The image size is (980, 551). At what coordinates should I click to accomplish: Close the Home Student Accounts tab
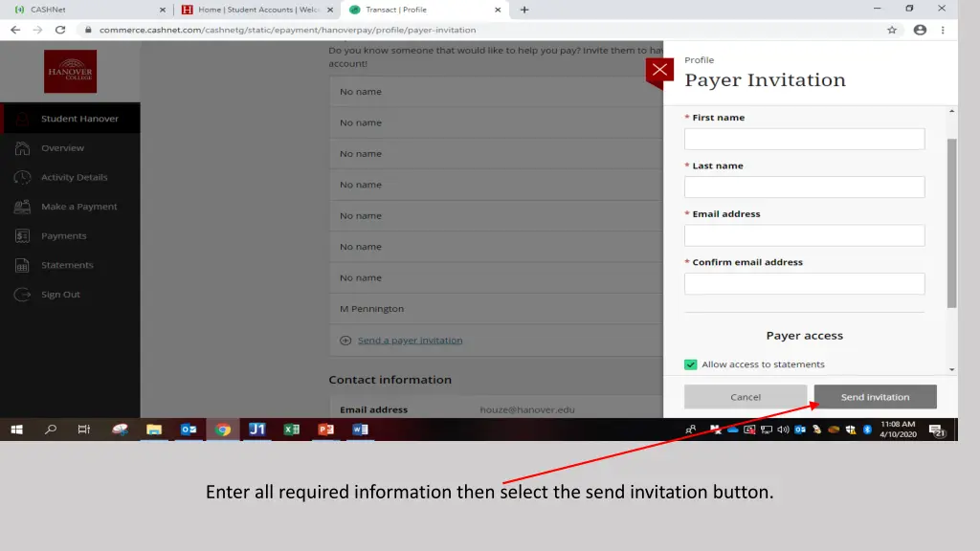coord(330,10)
